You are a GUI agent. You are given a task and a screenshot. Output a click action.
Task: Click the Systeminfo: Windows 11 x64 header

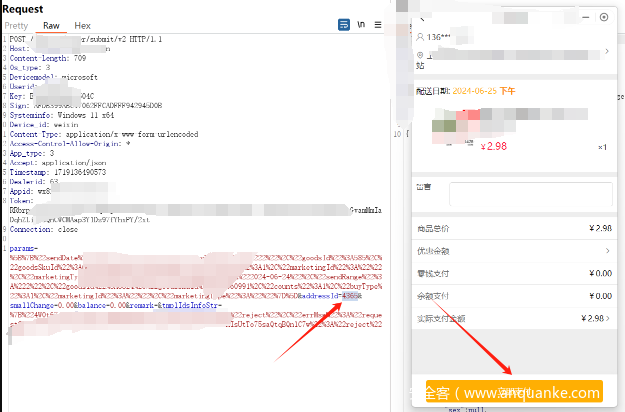(62, 115)
